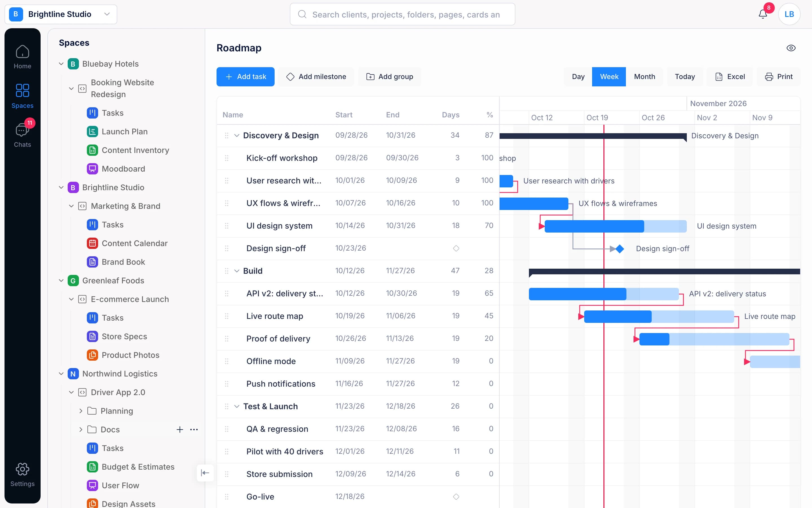Go to Home in the sidebar
Viewport: 812px width, 508px height.
click(x=23, y=57)
